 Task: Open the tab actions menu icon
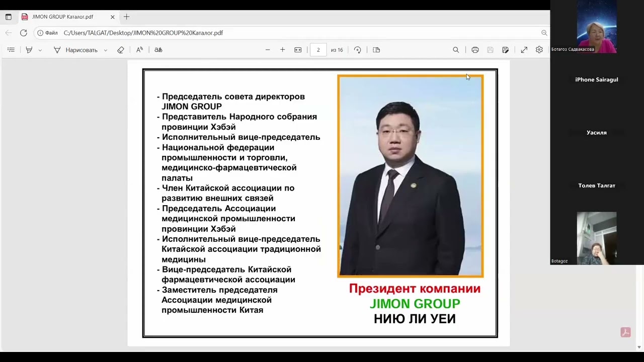[x=8, y=17]
